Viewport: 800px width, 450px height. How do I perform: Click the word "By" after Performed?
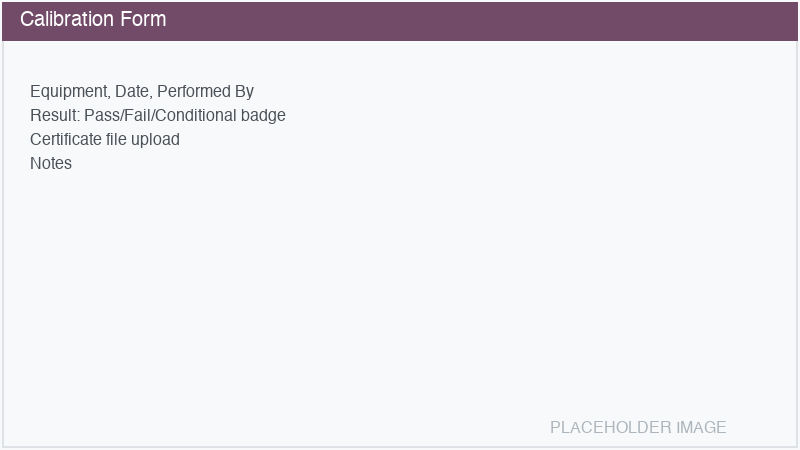point(244,91)
